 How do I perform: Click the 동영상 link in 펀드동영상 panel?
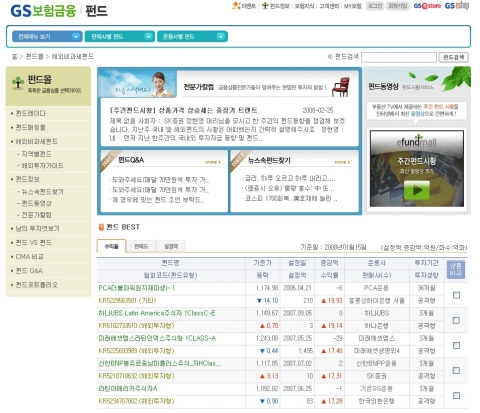417,114
